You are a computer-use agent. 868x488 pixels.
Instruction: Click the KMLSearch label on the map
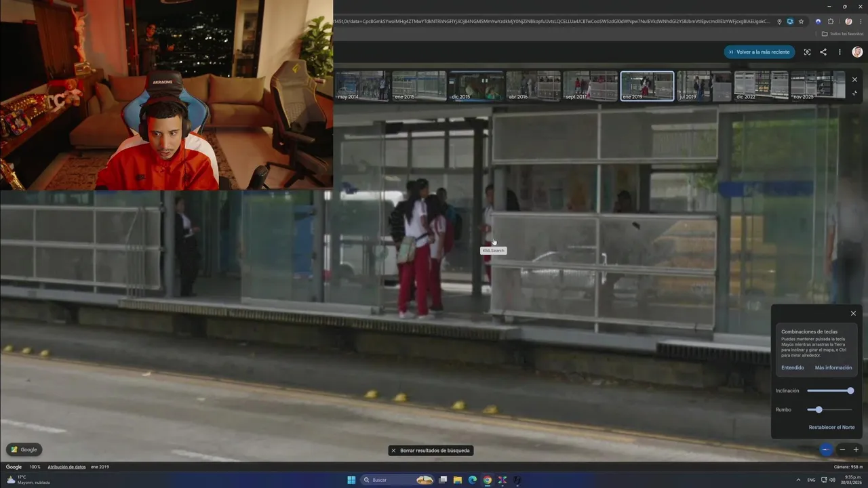coord(493,251)
